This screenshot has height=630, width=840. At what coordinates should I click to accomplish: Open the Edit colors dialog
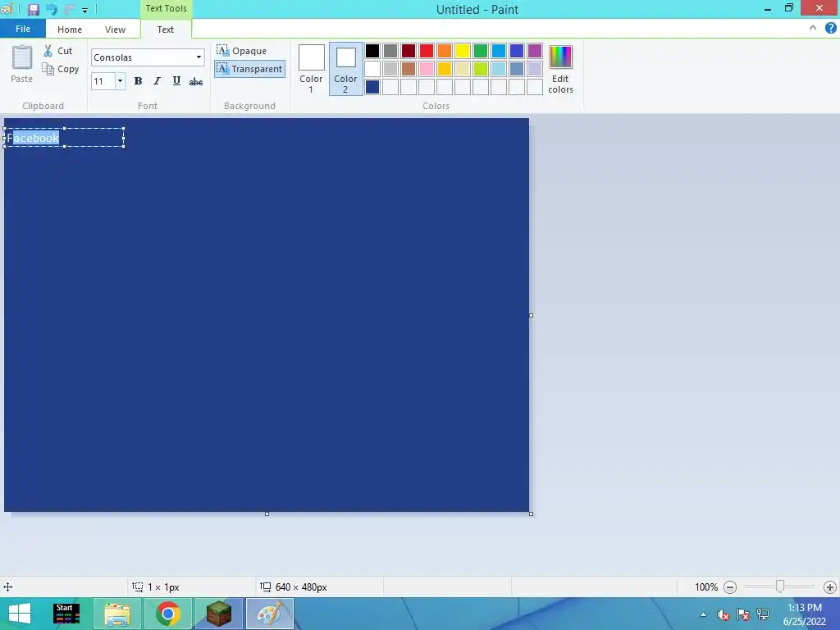click(x=560, y=69)
